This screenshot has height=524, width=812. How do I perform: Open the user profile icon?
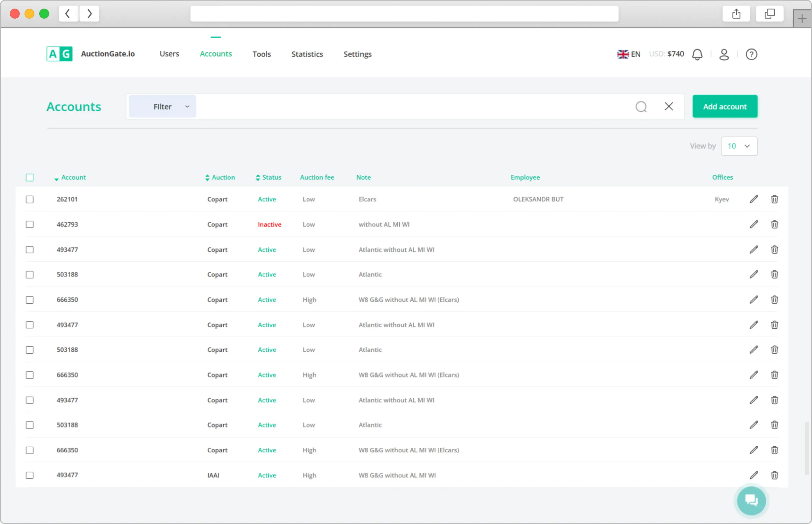click(724, 54)
